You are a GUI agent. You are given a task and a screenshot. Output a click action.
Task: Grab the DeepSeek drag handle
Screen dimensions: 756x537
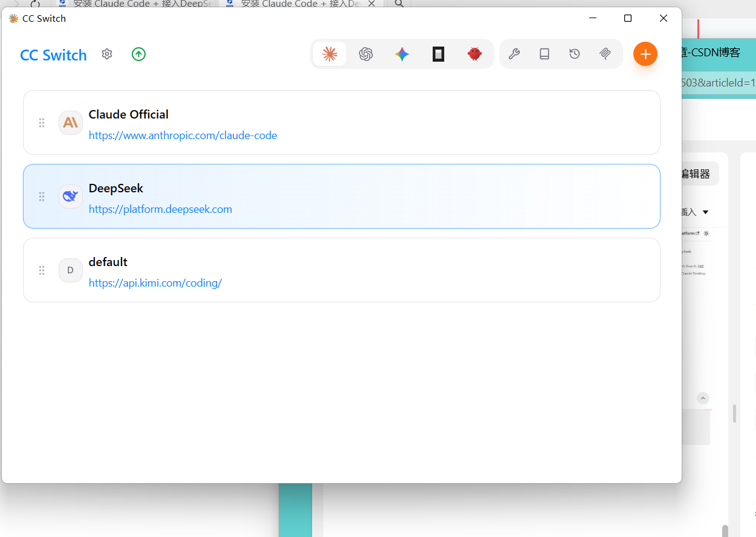coord(42,197)
